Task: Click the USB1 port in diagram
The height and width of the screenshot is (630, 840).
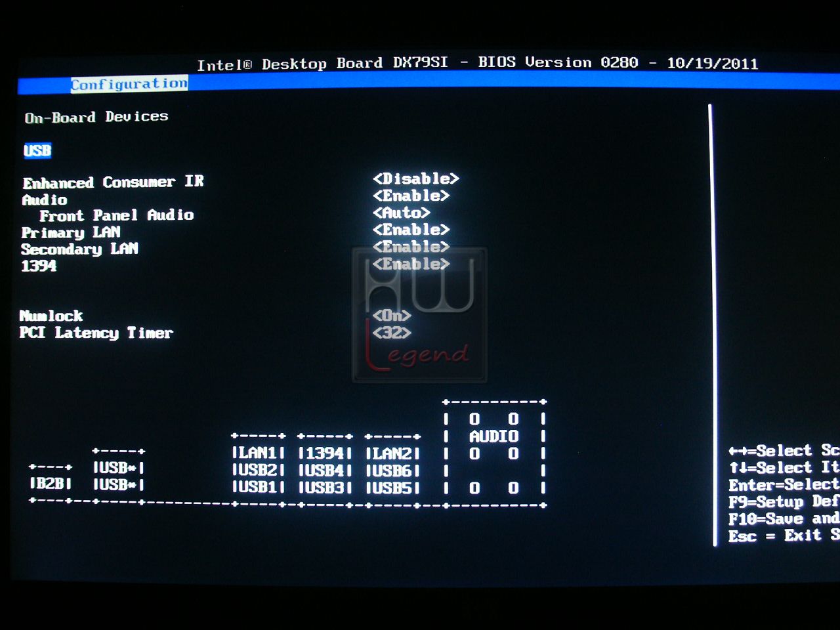Action: (x=258, y=488)
